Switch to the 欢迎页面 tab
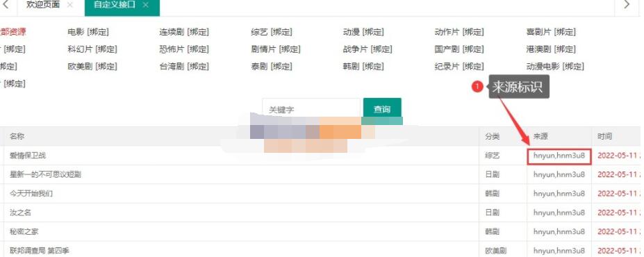Image resolution: width=644 pixels, height=257 pixels. point(43,5)
